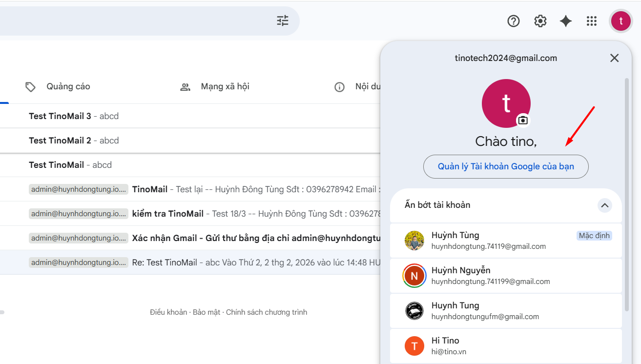Click the Gemini sparkle icon
The height and width of the screenshot is (364, 641).
[x=566, y=21]
